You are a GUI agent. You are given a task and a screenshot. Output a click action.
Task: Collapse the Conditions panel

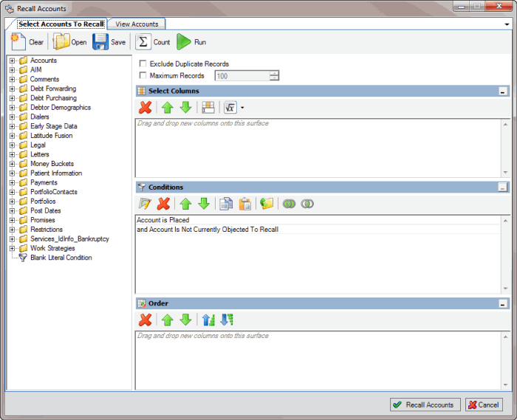coord(503,187)
